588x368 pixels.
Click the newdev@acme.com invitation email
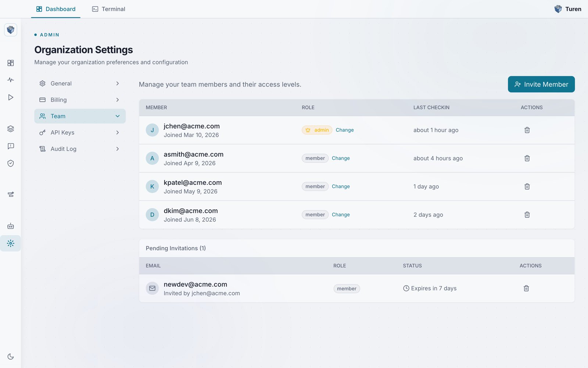coord(196,284)
